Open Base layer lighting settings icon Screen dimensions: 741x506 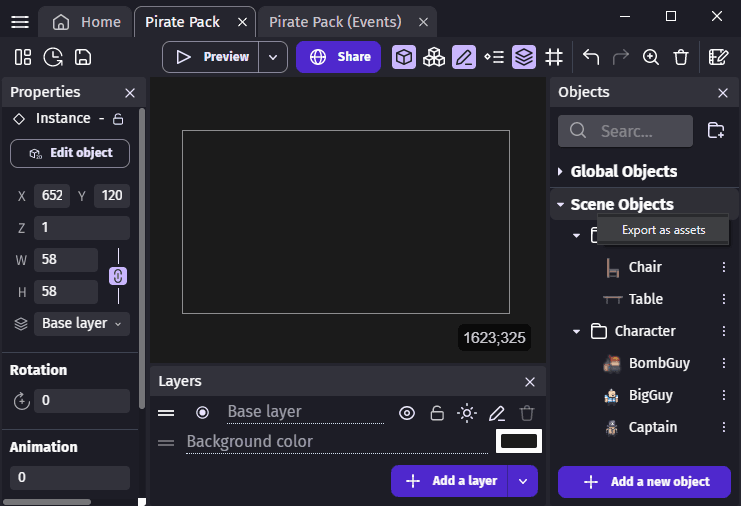pos(467,413)
